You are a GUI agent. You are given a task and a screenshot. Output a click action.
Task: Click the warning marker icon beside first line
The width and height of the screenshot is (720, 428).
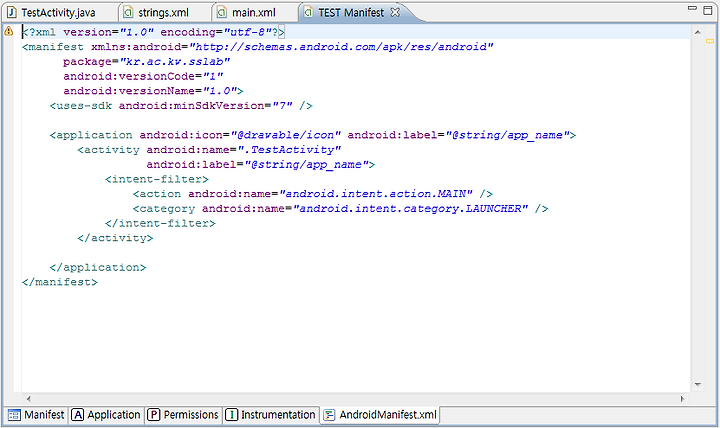point(9,32)
